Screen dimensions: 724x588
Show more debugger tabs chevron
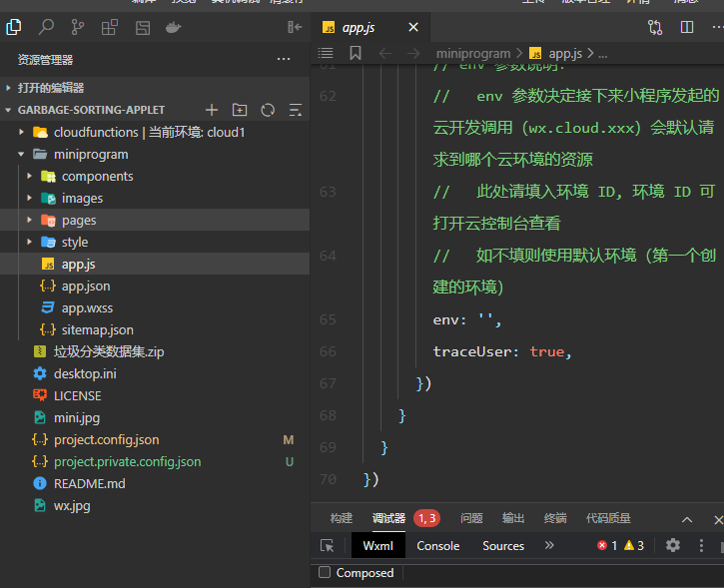549,545
